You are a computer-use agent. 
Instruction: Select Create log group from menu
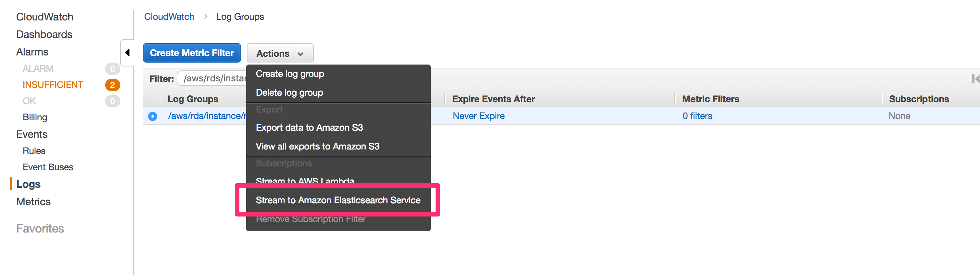point(289,74)
